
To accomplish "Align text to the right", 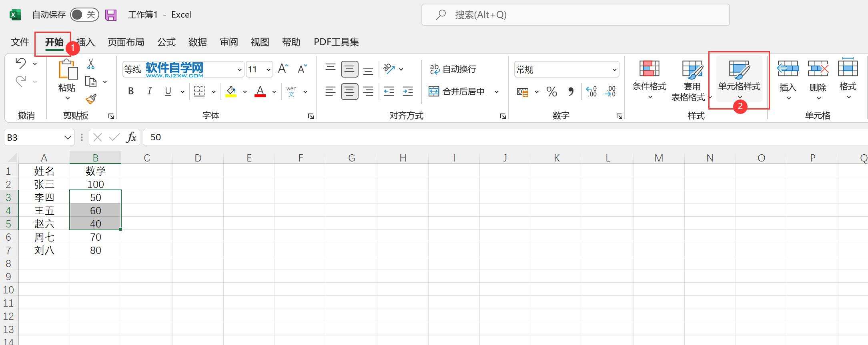I will tap(368, 92).
